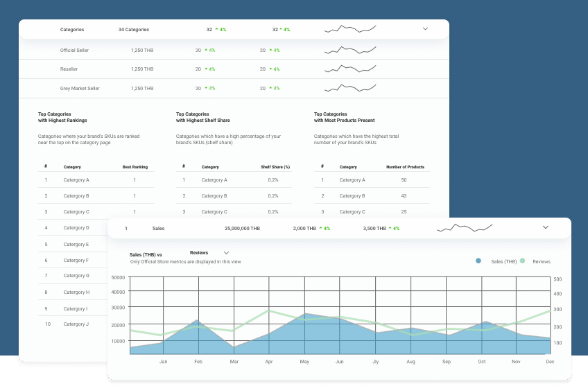Sort by the Best Ranking column header
Screen dimensions: 588x386
click(135, 167)
